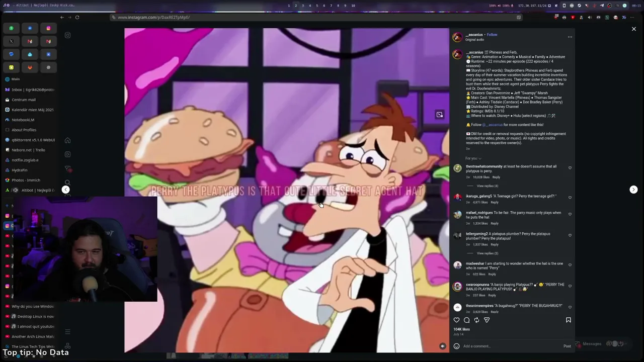Open Desktop Linux is now tab
This screenshot has height=362, width=644.
coord(29,316)
